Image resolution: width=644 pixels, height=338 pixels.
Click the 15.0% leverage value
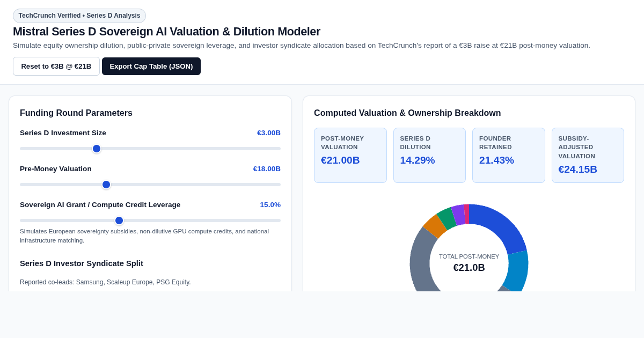[270, 205]
